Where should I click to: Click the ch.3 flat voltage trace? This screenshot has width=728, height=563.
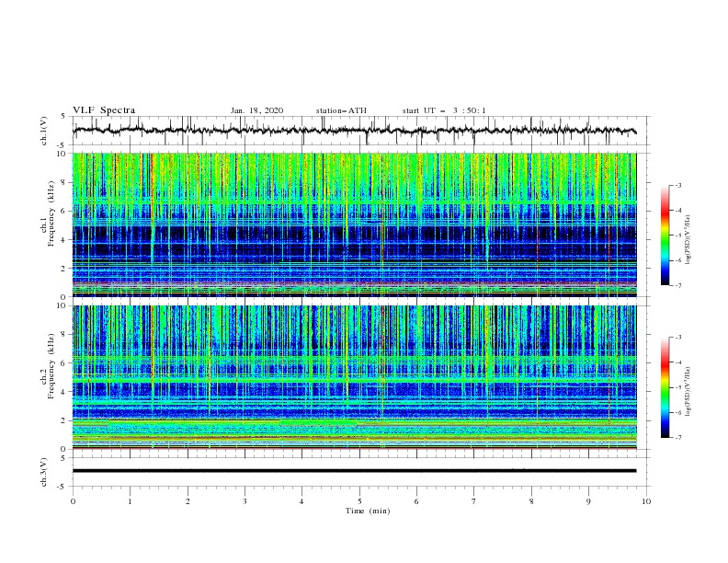354,471
